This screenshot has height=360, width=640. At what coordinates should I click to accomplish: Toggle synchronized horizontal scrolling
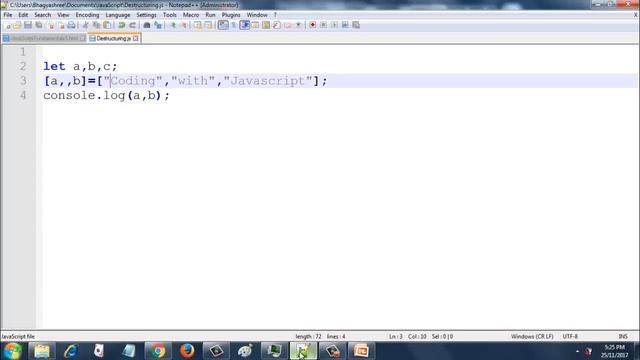pyautogui.click(x=208, y=25)
